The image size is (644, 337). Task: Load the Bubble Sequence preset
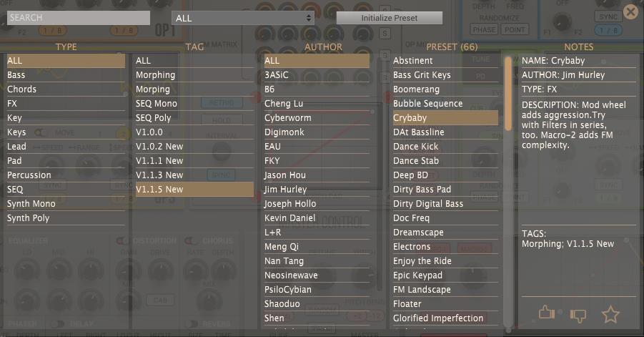pyautogui.click(x=445, y=104)
